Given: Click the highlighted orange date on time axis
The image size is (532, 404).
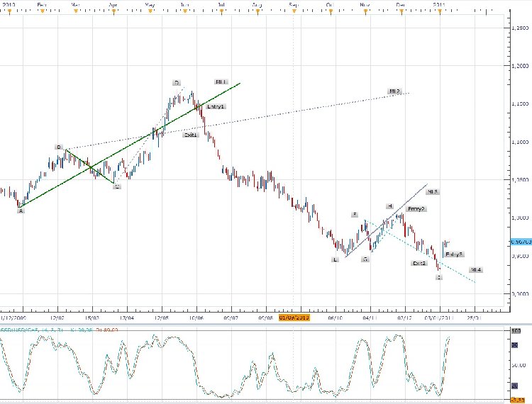Looking at the screenshot, I should [x=295, y=318].
